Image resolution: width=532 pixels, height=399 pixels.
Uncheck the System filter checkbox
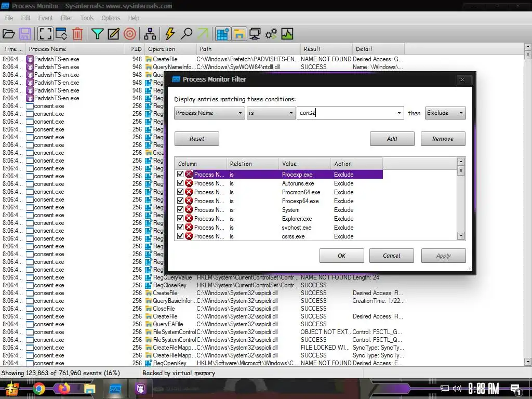tap(180, 209)
